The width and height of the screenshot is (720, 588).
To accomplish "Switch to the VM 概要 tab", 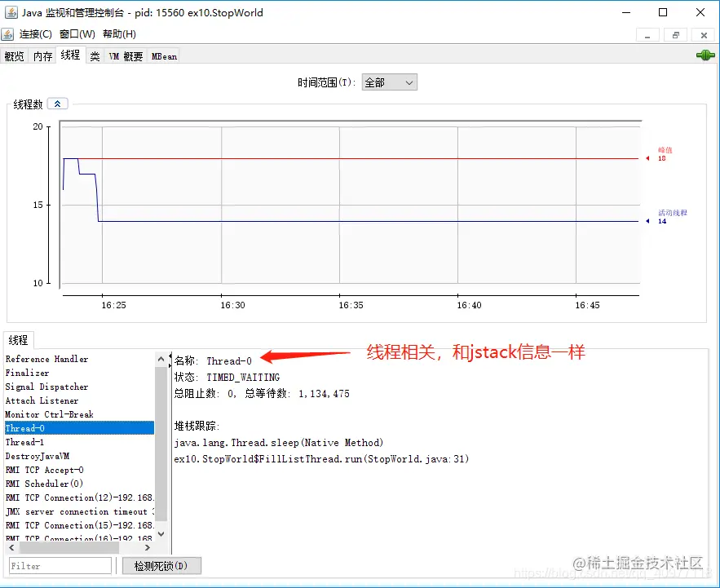I will tap(126, 56).
